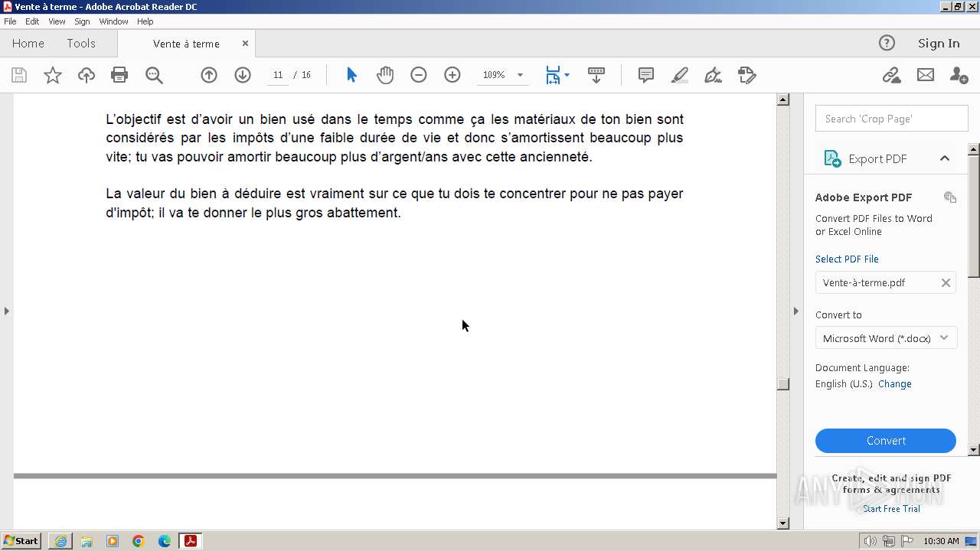Click the Start Free Trial link

point(891,509)
